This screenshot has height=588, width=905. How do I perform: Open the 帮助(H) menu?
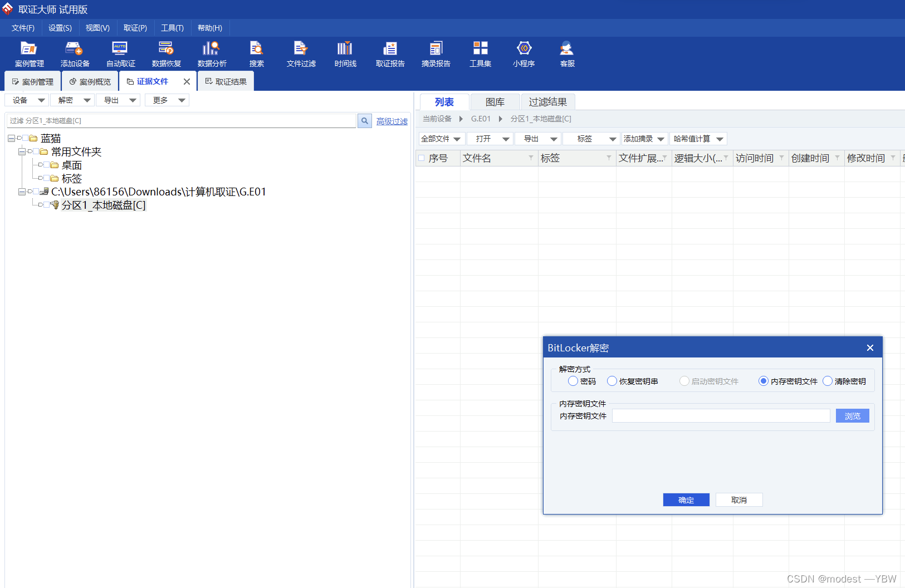coord(210,28)
